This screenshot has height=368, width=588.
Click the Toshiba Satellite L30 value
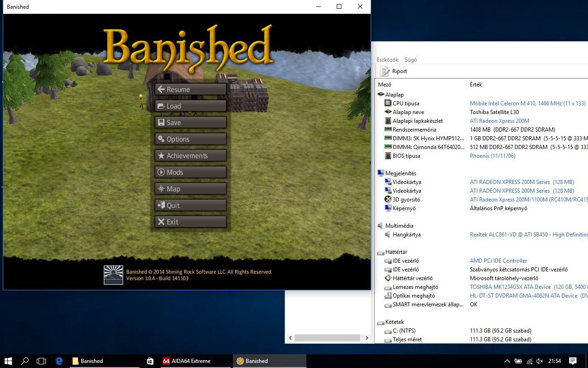[494, 112]
